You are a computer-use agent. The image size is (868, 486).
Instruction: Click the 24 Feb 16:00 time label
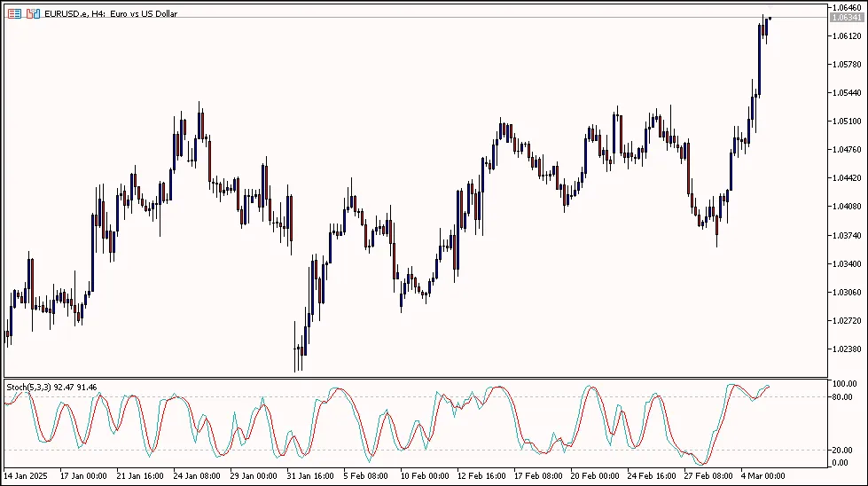coord(652,475)
